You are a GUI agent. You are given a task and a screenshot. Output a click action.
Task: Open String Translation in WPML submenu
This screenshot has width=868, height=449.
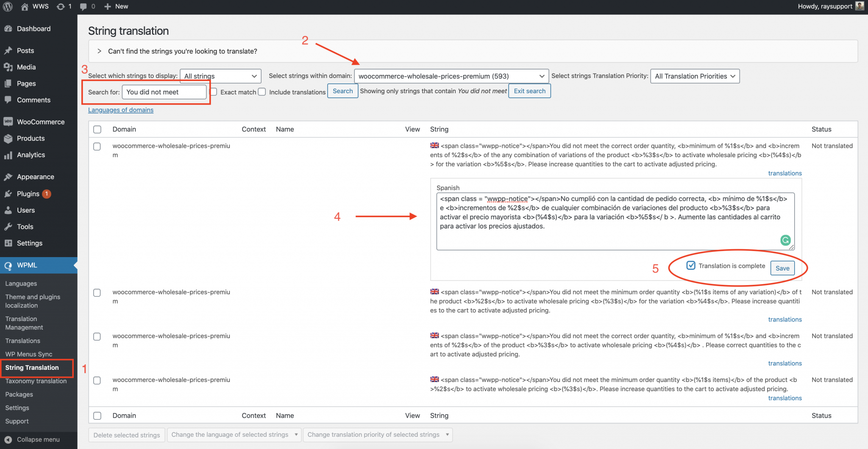(x=32, y=367)
